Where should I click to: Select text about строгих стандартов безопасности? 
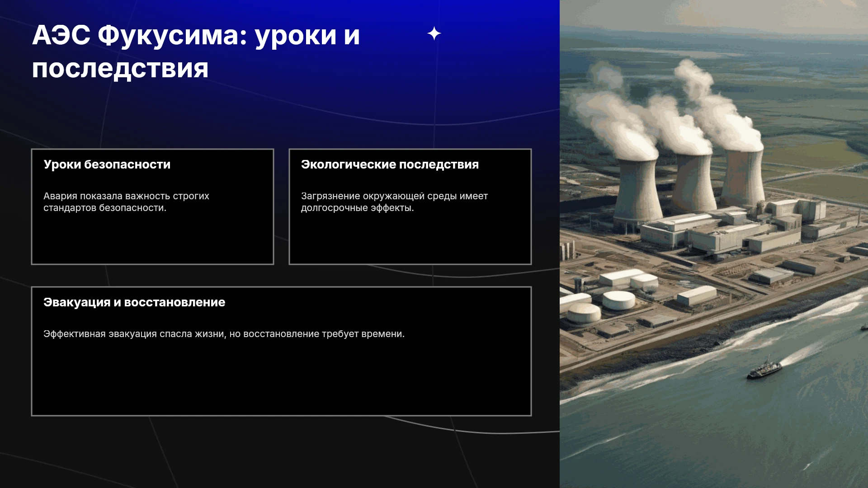point(126,202)
